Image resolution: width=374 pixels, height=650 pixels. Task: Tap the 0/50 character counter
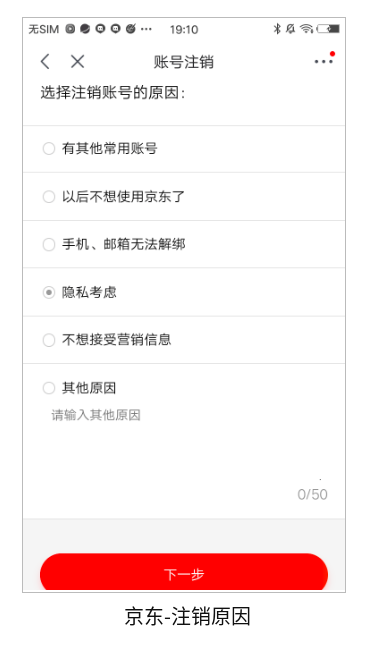coord(313,494)
